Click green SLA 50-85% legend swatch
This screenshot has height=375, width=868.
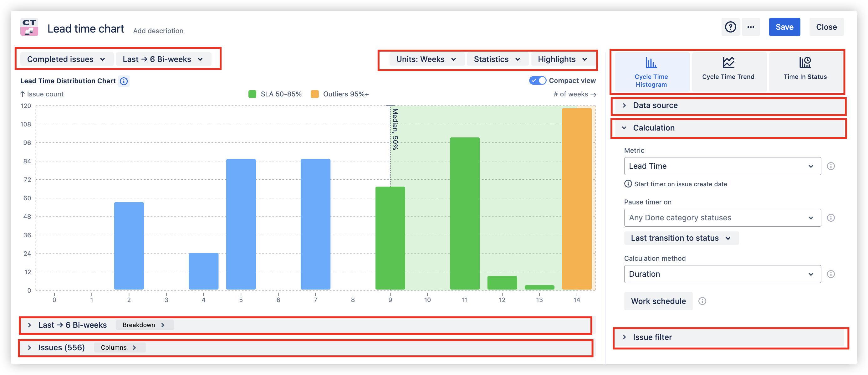tap(252, 94)
